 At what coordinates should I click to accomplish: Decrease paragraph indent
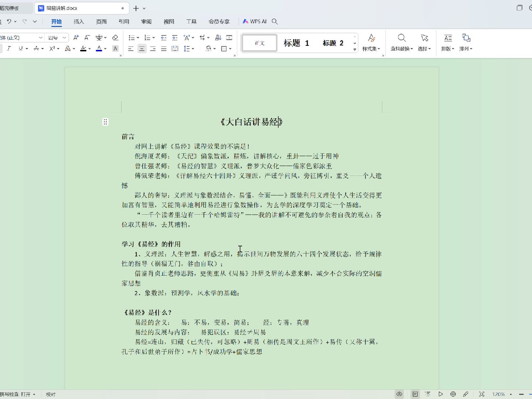coord(164,38)
